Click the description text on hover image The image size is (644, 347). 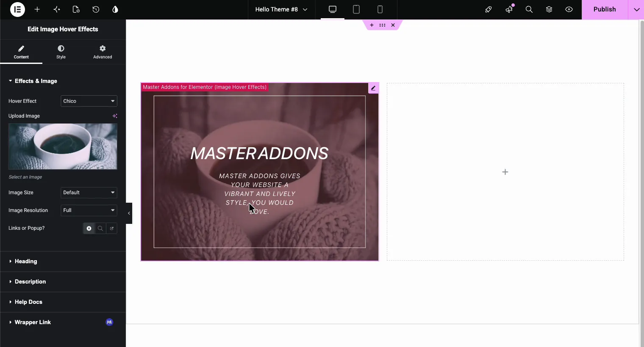[x=260, y=194]
